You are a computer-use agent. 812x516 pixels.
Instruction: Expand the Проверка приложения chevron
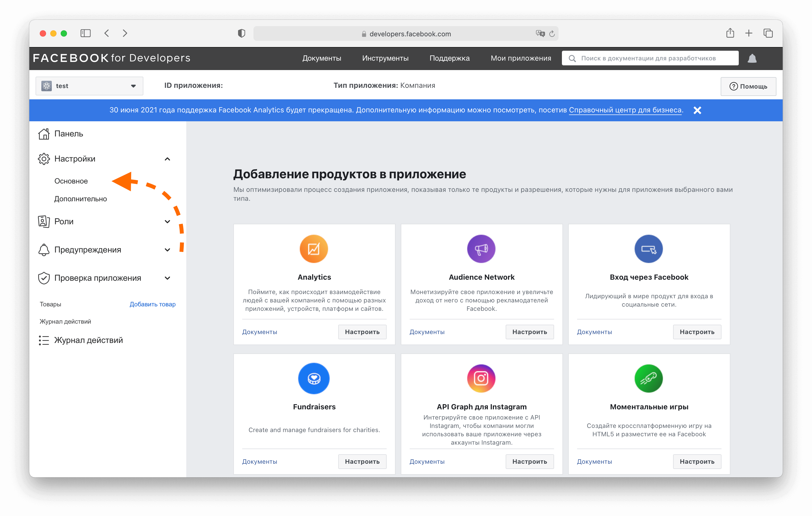[167, 278]
